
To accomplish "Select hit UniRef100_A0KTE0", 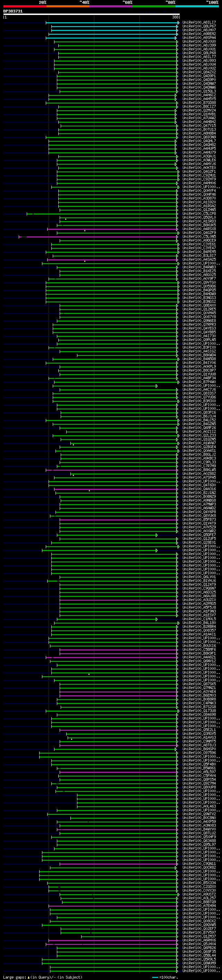I will [199, 168].
